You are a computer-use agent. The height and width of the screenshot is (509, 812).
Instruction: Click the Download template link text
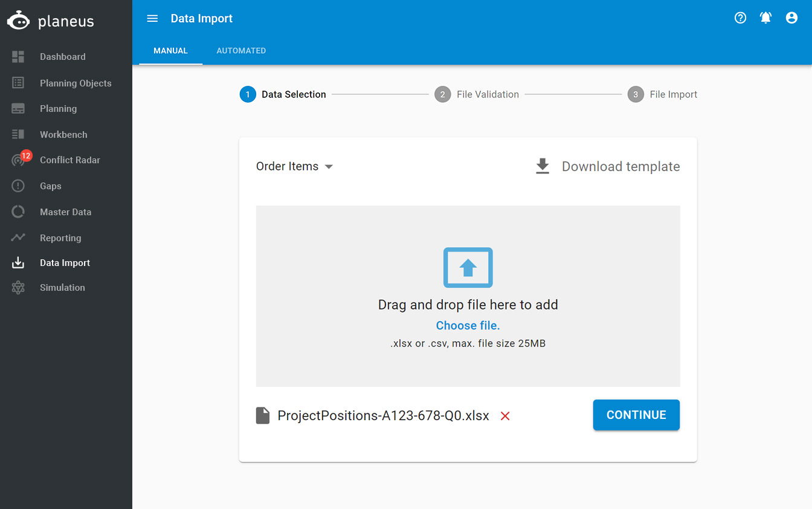(621, 167)
